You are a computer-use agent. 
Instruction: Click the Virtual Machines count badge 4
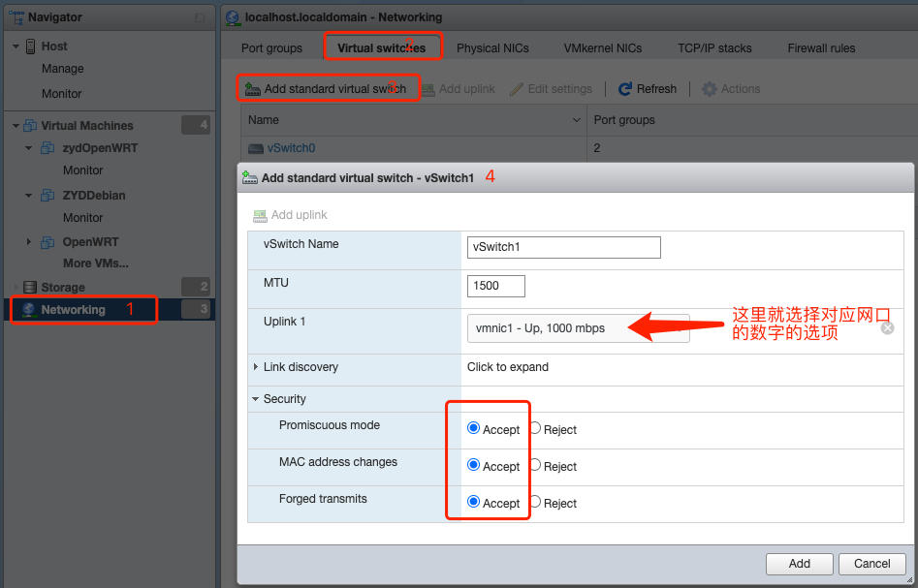point(196,125)
